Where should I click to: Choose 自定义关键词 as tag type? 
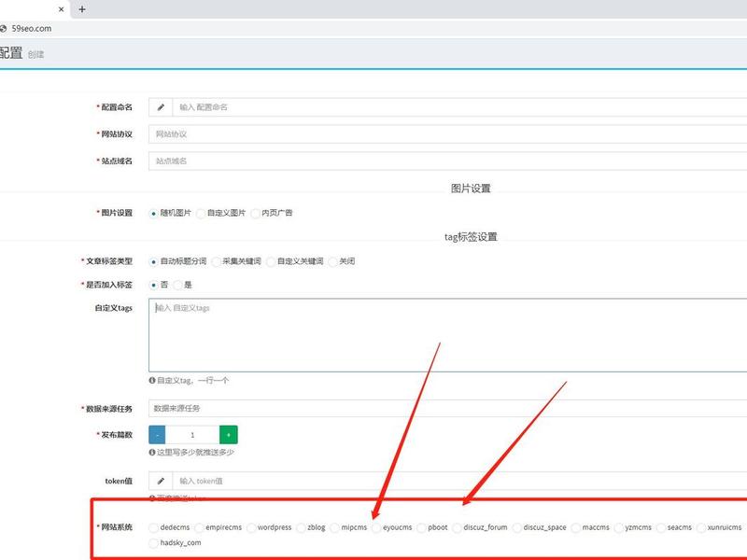[x=270, y=261]
